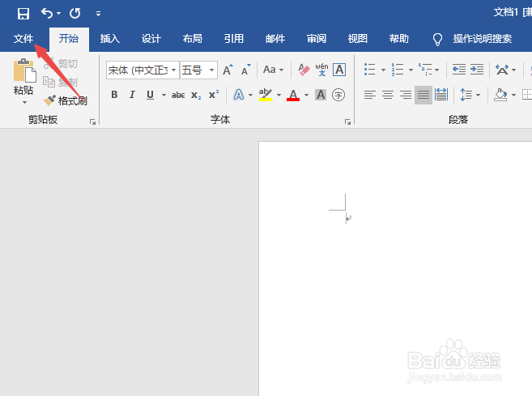Open the 文件 (File) menu
532x396 pixels.
[23, 39]
